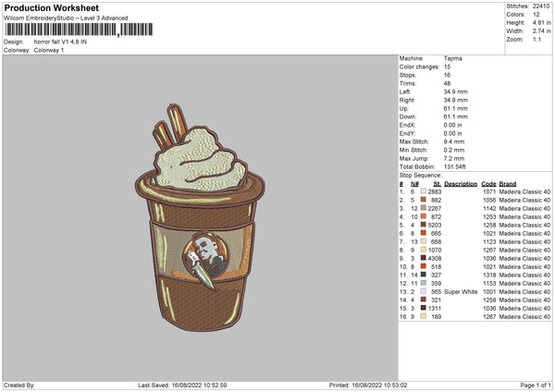This screenshot has height=392, width=555.
Task: Click stop 13 white swatch beside 565
Action: tap(424, 291)
